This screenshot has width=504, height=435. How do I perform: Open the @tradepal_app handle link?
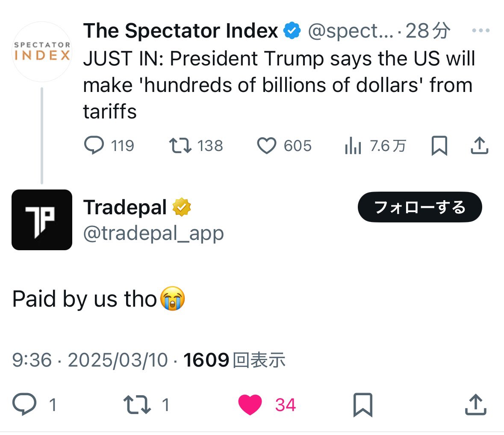153,234
